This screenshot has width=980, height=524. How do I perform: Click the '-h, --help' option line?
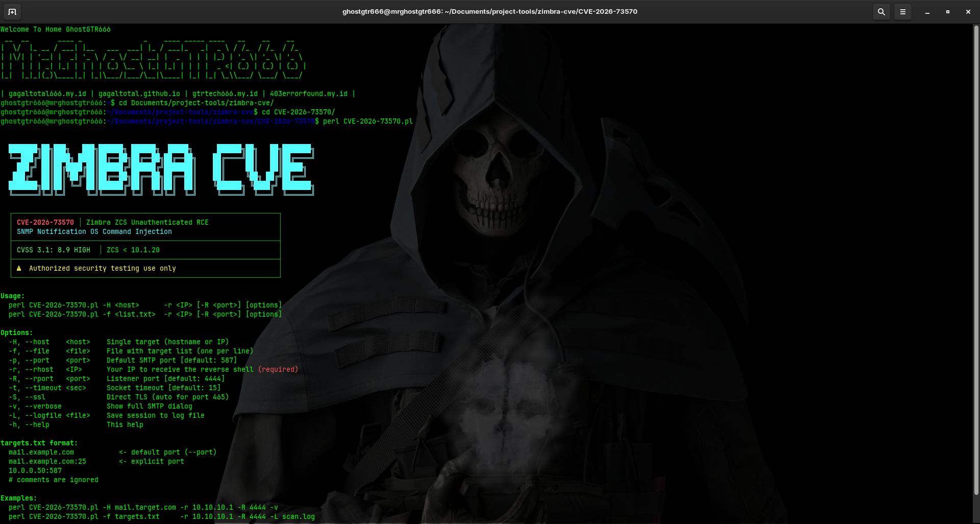tap(76, 424)
